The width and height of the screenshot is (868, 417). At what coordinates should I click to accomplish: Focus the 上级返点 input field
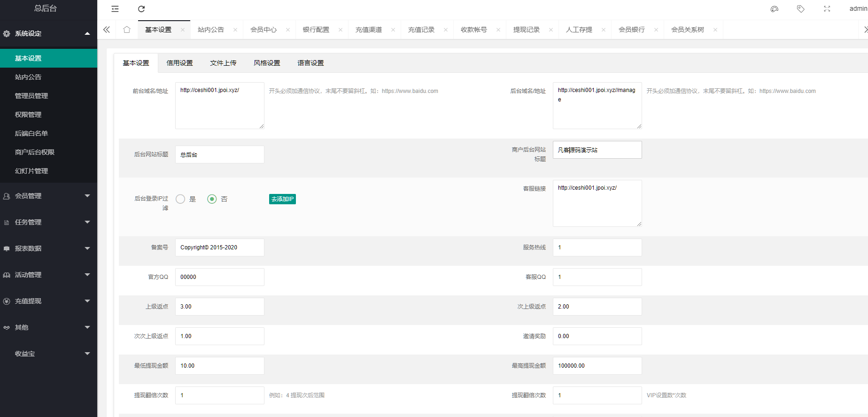point(220,307)
